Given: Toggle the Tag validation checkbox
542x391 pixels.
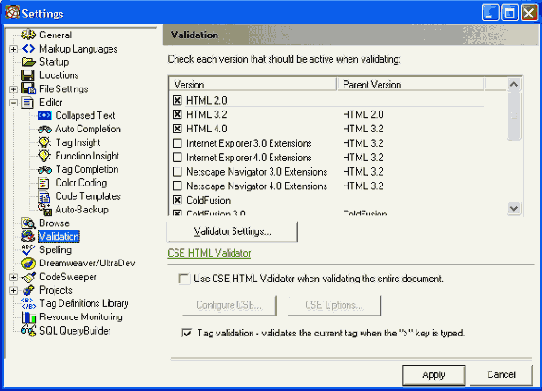Looking at the screenshot, I should click(186, 333).
